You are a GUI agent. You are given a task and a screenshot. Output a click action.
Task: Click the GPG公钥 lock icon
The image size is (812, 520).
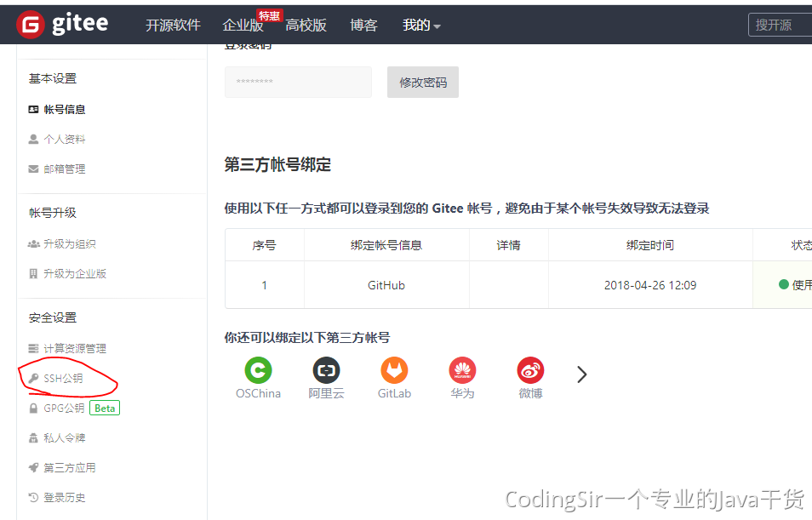(33, 409)
